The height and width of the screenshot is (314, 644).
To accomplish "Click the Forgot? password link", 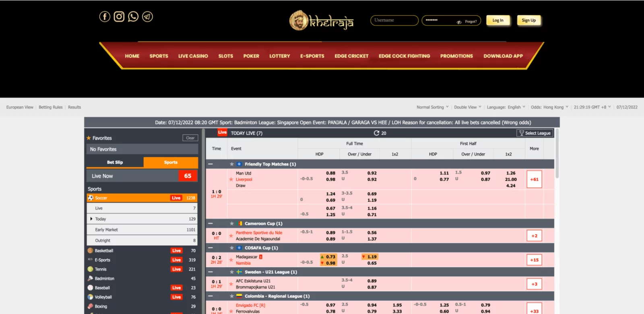I will (471, 22).
